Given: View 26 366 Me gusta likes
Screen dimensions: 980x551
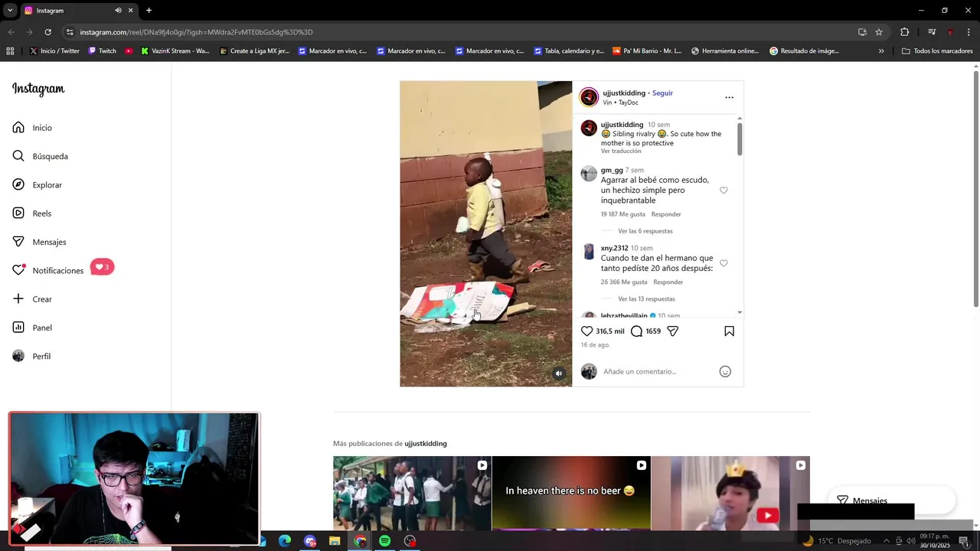Looking at the screenshot, I should pos(624,282).
